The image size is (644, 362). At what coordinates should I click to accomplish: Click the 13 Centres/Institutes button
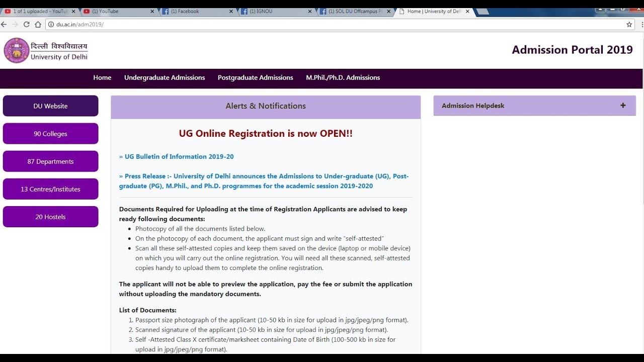point(50,189)
